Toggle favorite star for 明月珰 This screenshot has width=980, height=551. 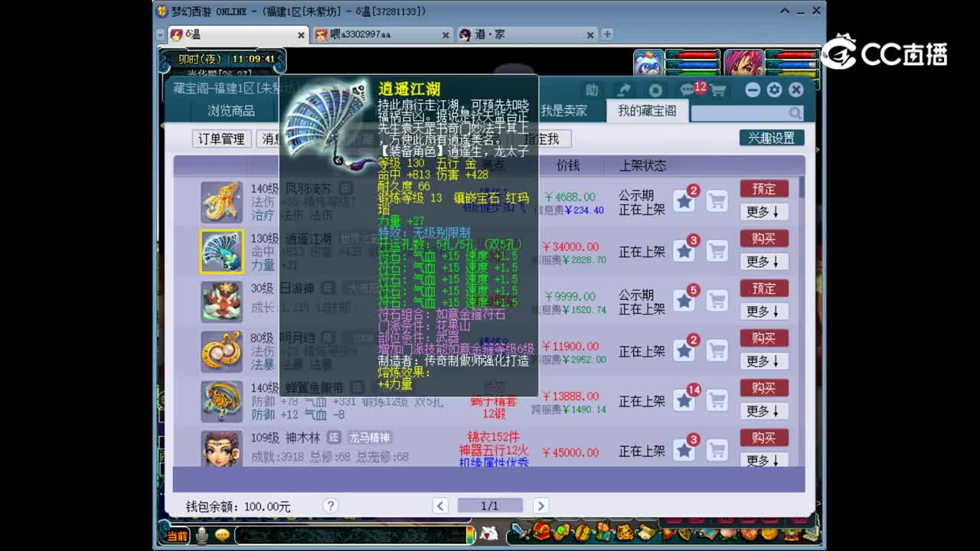(x=684, y=350)
